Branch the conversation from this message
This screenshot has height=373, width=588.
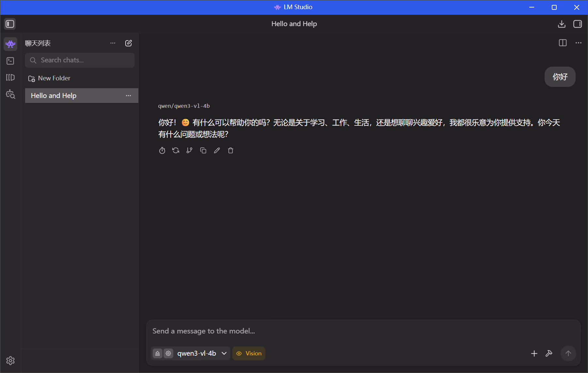point(190,150)
